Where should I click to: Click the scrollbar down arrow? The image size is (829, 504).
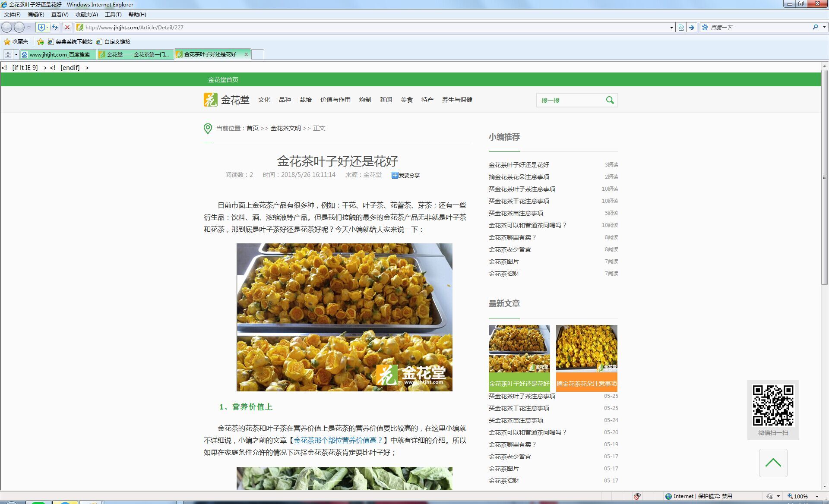(824, 487)
